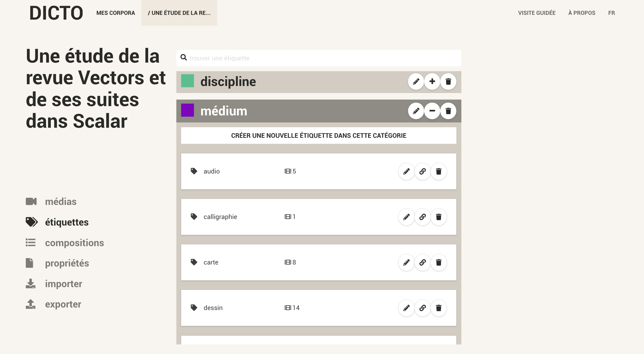Edit the discipline category with pencil icon
The image size is (644, 354).
click(x=416, y=81)
